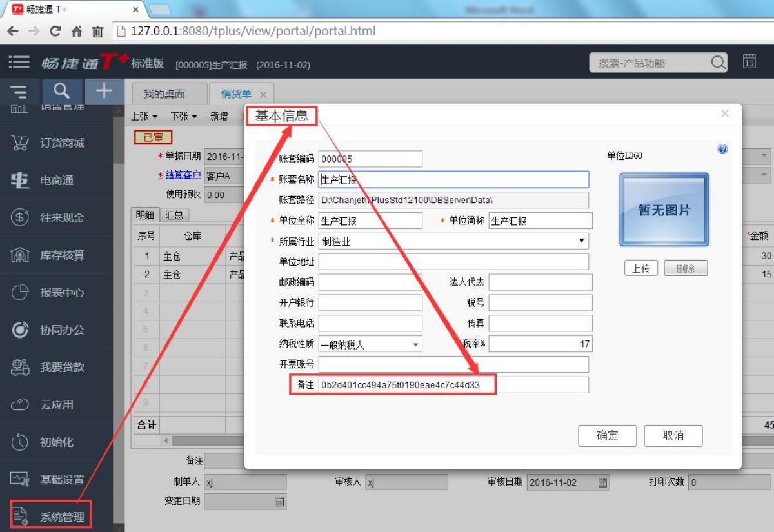Click the 确定 button
The height and width of the screenshot is (532, 774).
pyautogui.click(x=608, y=436)
